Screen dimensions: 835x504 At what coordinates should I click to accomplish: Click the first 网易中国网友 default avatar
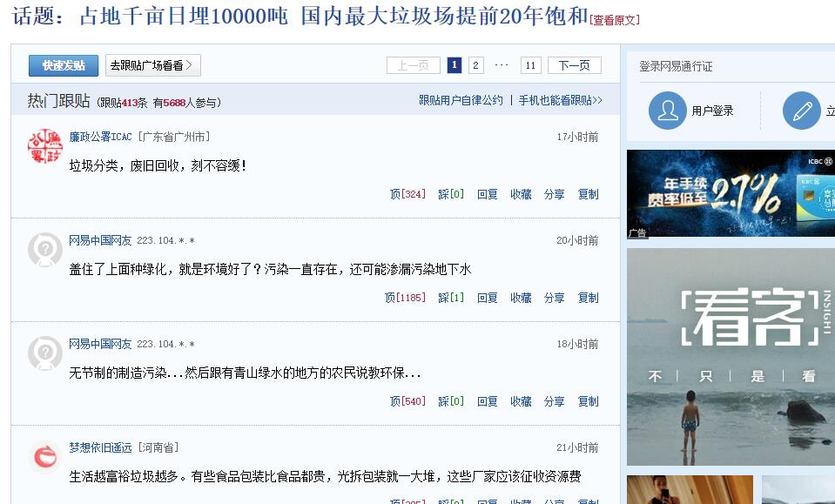pos(45,249)
